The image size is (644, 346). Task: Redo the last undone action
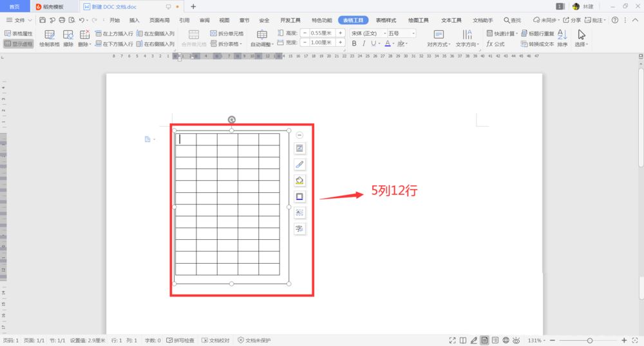click(95, 20)
